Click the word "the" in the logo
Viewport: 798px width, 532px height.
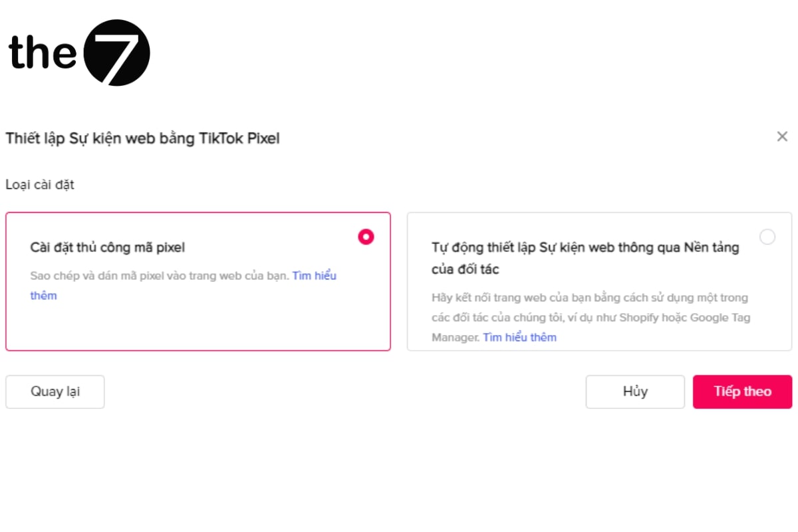43,52
